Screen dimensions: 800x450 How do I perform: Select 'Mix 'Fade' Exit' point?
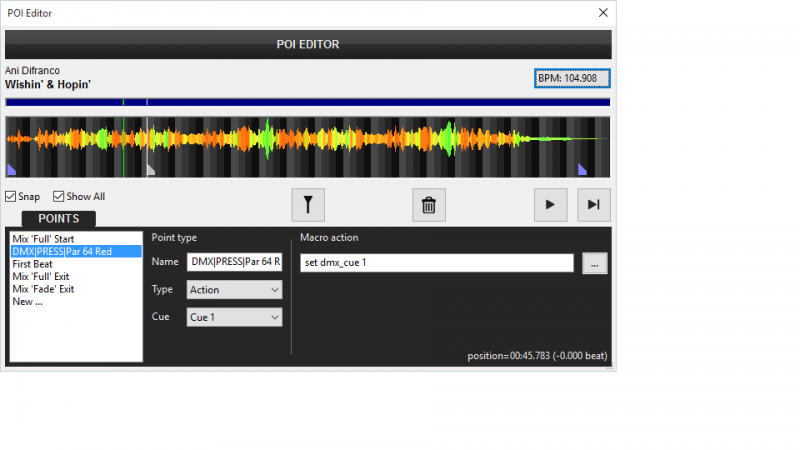pos(76,289)
